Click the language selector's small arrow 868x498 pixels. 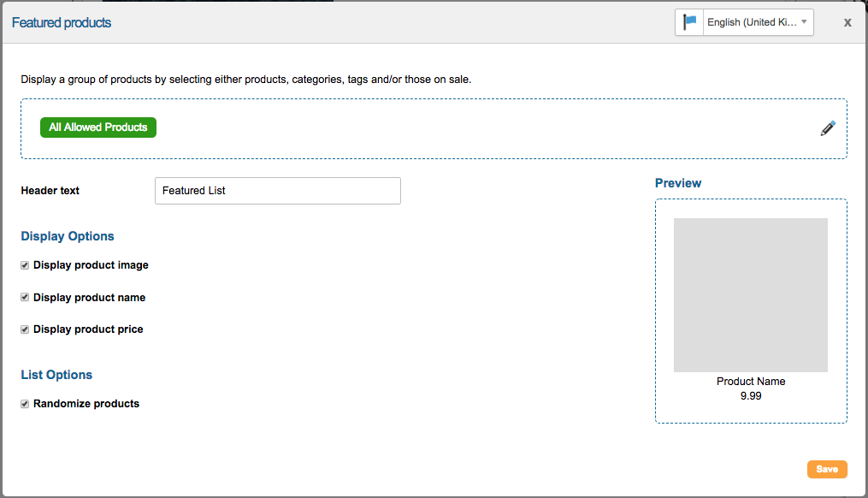pyautogui.click(x=804, y=22)
